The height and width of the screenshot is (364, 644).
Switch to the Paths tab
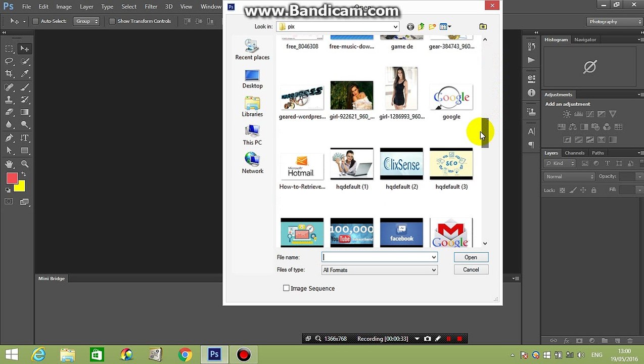[598, 153]
